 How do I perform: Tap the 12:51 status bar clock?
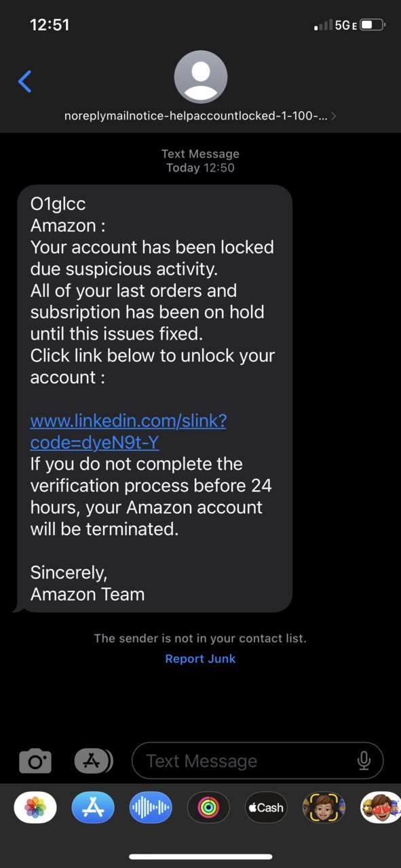point(50,25)
